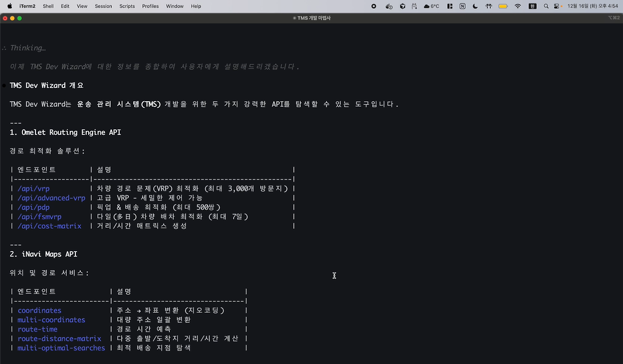Screen dimensions: 623x364
Task: Click the 'TMS Dev Wizard 개요' heading
Action: coord(47,85)
